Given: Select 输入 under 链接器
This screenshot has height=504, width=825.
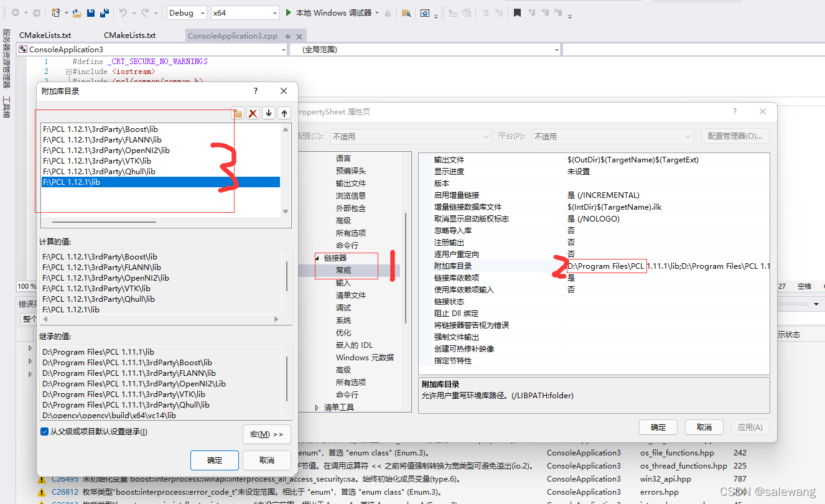Looking at the screenshot, I should [343, 282].
